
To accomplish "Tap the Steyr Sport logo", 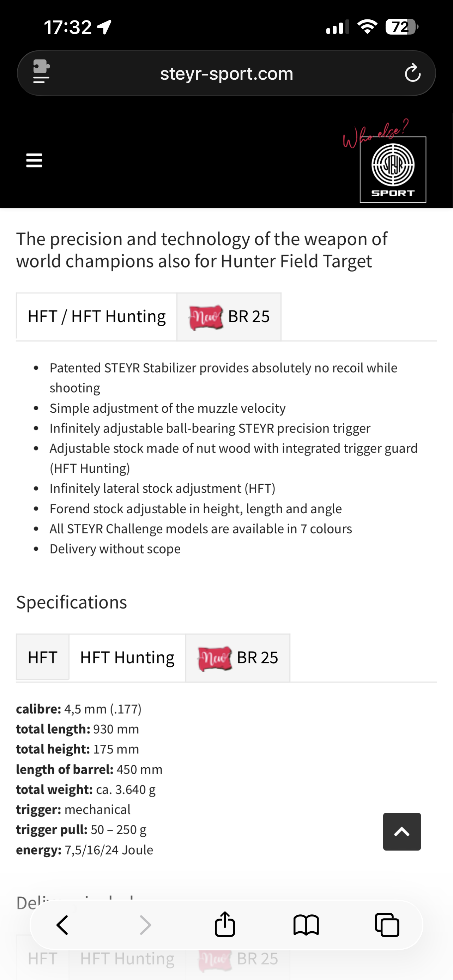I will pyautogui.click(x=393, y=169).
